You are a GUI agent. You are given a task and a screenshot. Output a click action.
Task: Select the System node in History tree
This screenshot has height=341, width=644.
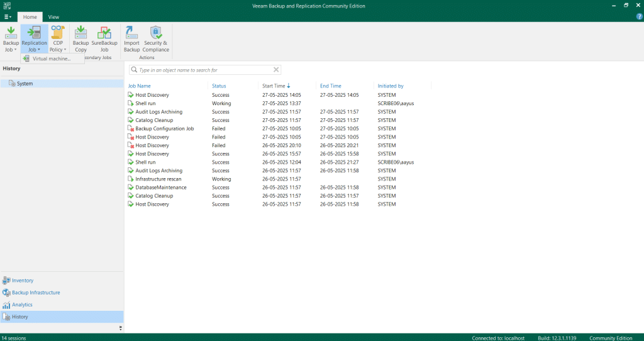coord(62,84)
